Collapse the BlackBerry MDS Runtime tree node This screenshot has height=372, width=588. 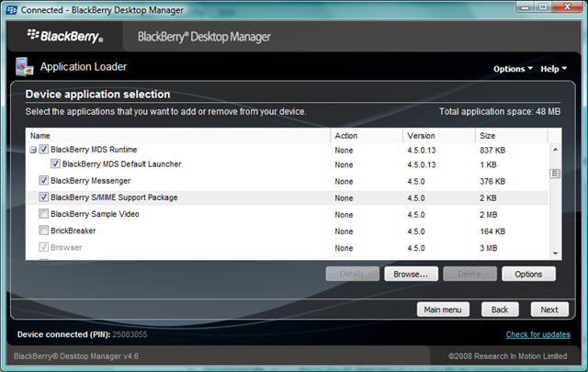coord(33,150)
